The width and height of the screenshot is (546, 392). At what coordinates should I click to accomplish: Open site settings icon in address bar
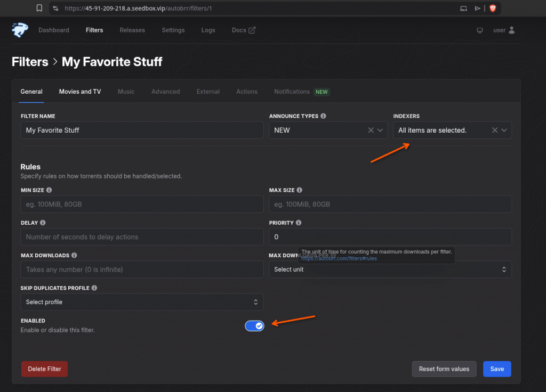coord(55,9)
